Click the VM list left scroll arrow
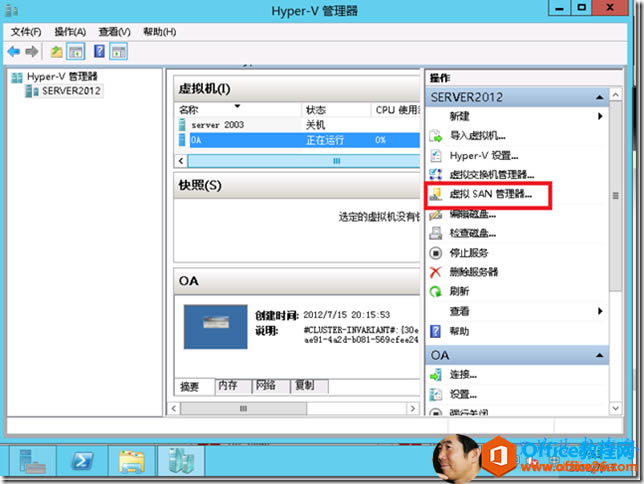 point(181,161)
